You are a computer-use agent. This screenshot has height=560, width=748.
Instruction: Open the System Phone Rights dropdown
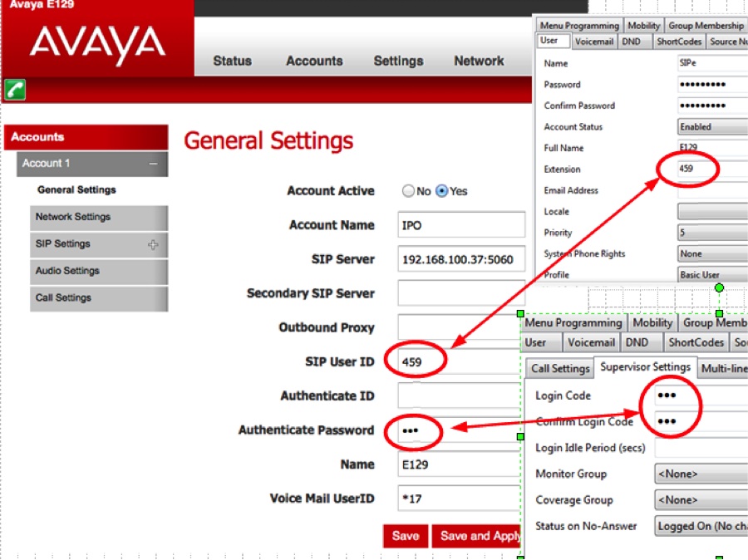[x=713, y=253]
